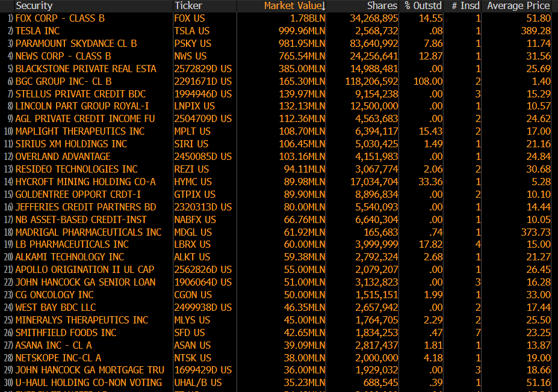Open STELLUS PRIVATE CREDIT BDC
Image resolution: width=558 pixels, height=392 pixels.
81,94
